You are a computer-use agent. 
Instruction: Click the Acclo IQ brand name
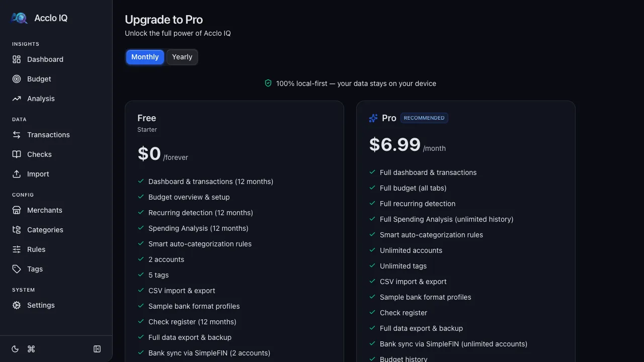51,18
